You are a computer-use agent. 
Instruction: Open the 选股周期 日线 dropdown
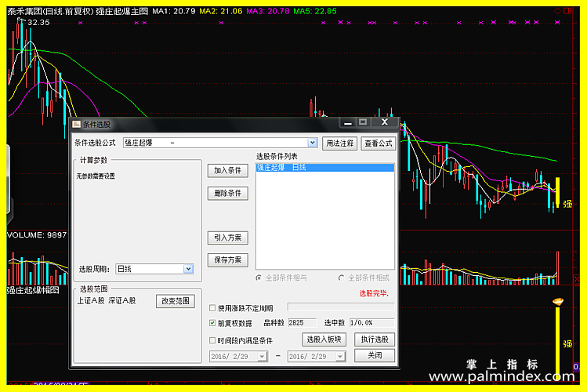tap(188, 269)
